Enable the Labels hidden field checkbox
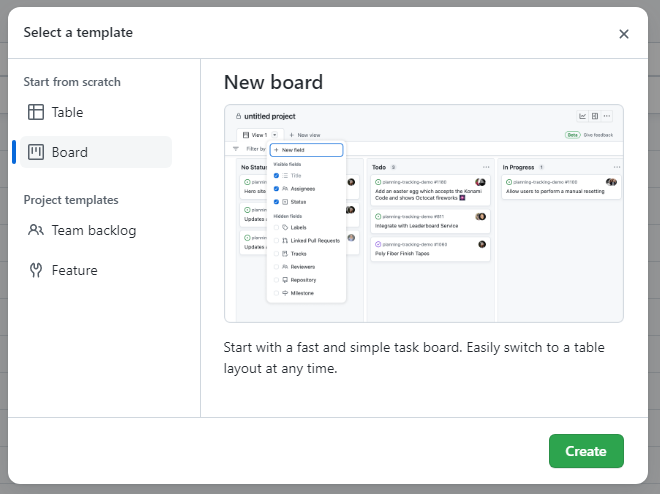660x494 pixels. point(276,227)
